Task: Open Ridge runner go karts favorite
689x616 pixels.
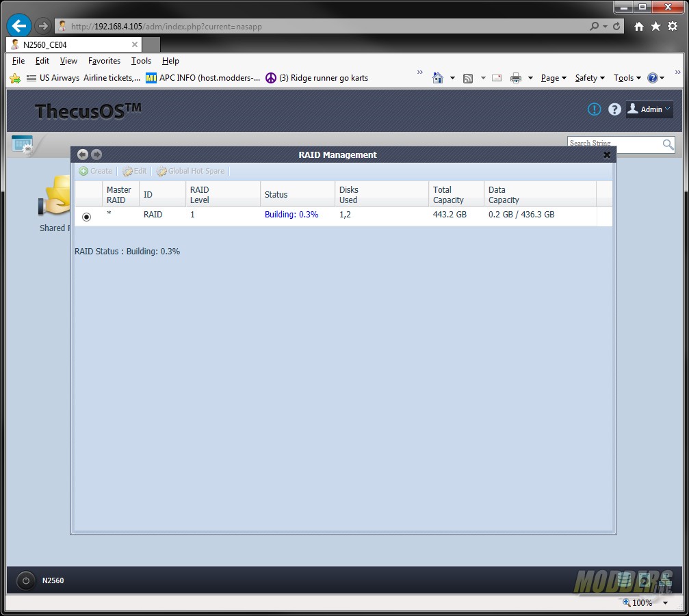Action: coord(317,78)
